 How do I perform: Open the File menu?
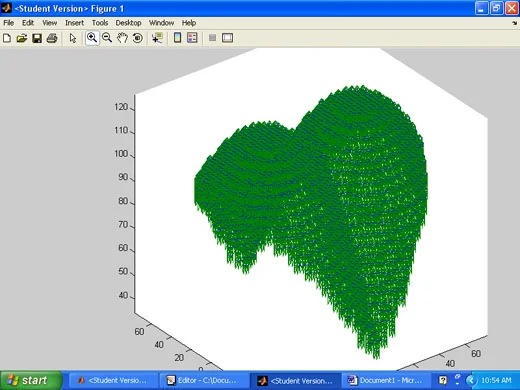pos(9,23)
